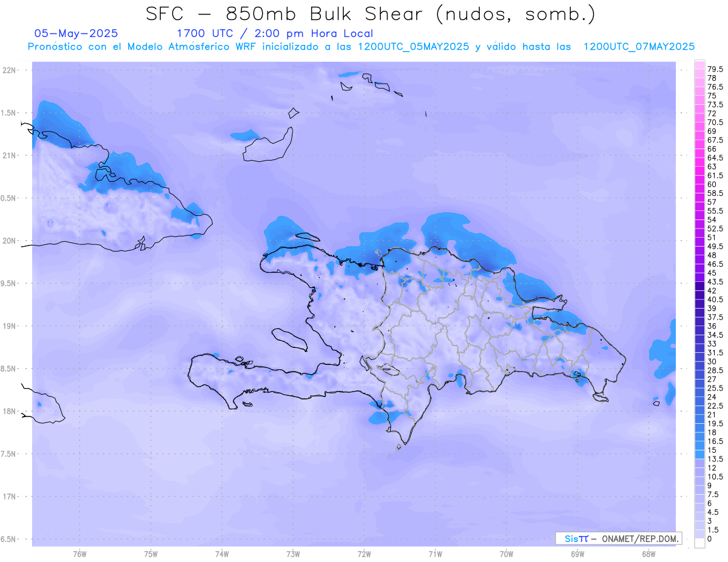Viewport: 728px width, 562px height.
Task: Click the 71W longitude axis label
Action: 435,554
